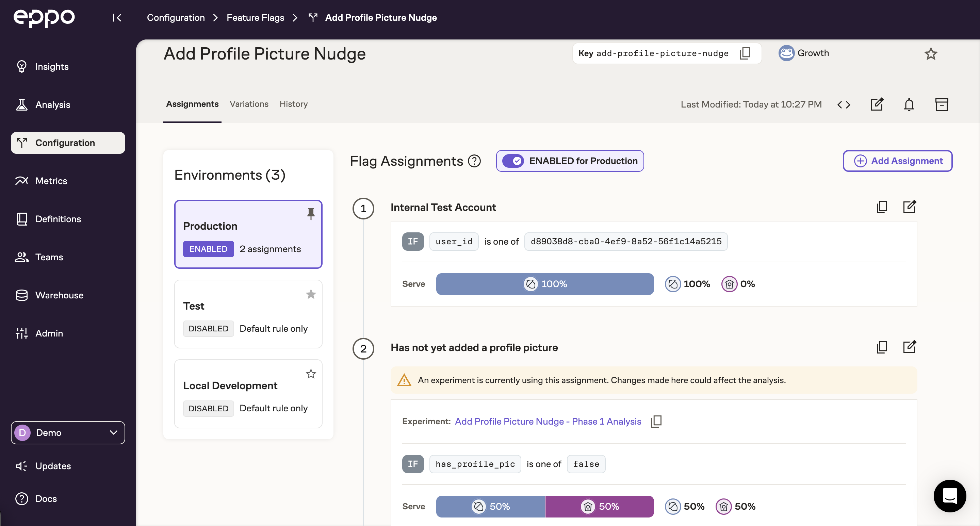Copy the flag key to clipboard

(x=745, y=53)
